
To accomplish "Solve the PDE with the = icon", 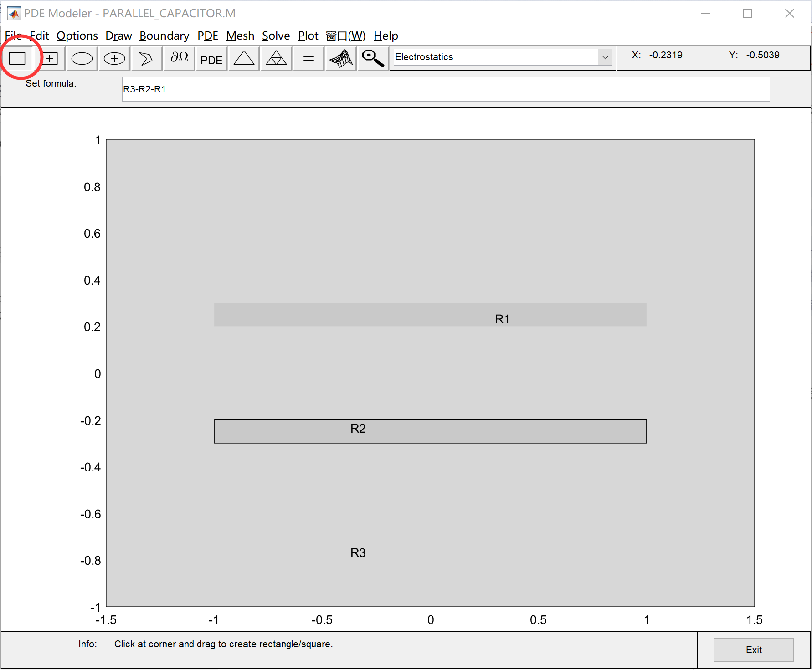I will [308, 58].
